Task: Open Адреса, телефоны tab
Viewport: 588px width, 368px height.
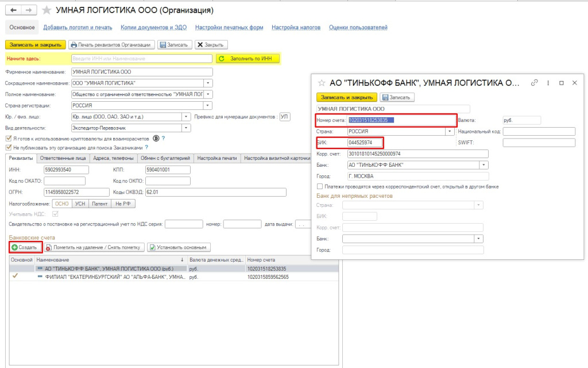Action: pos(113,158)
